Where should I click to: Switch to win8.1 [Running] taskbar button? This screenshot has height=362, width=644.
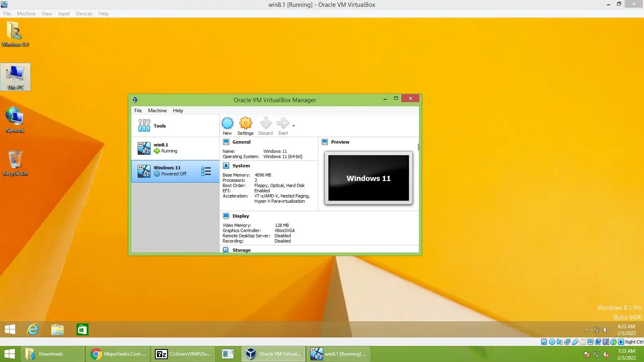339,354
